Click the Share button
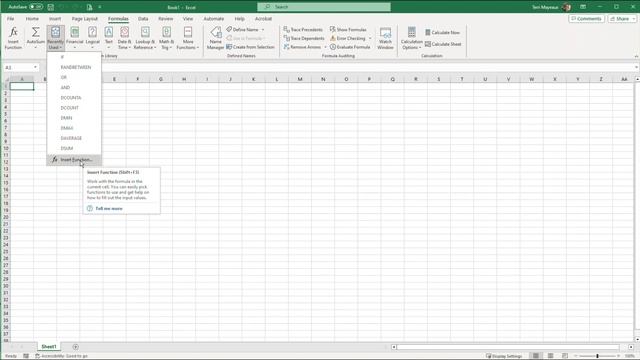The width and height of the screenshot is (640, 360). tap(622, 19)
